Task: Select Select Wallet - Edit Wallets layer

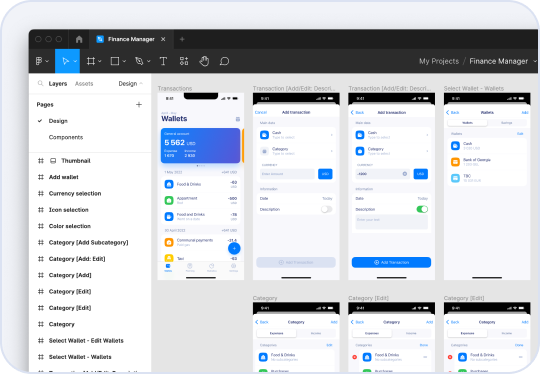Action: click(x=86, y=341)
